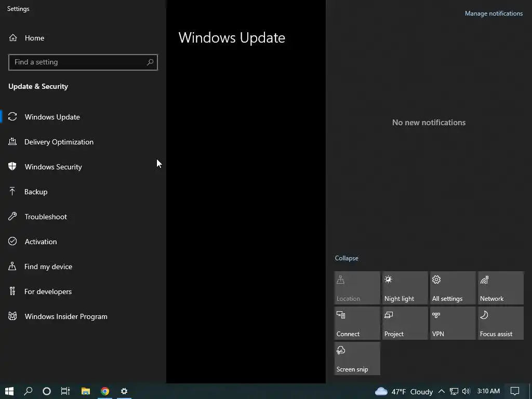Open the Network quick action tile
532x399 pixels.
click(500, 288)
